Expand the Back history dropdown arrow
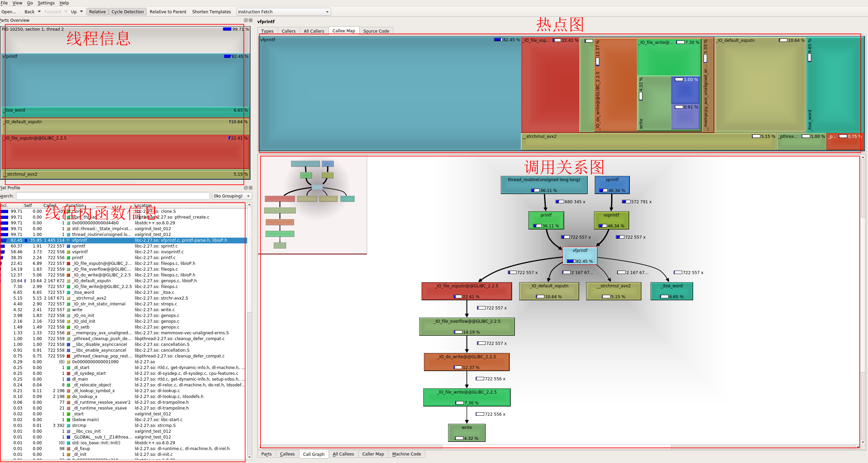 (x=39, y=12)
